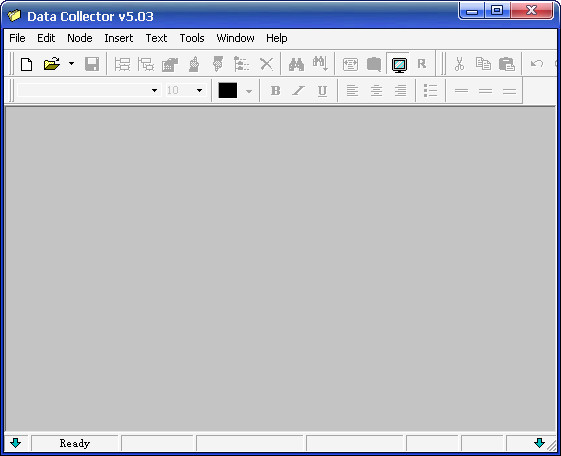Expand the recent files arrow beside Open

[72, 64]
